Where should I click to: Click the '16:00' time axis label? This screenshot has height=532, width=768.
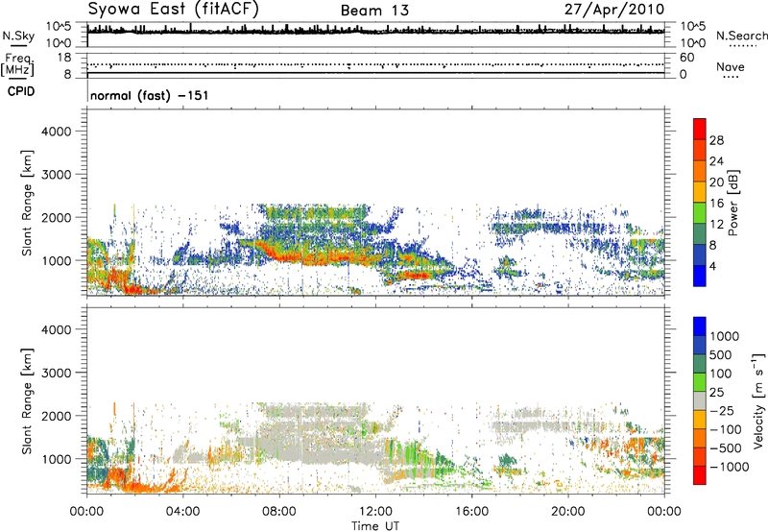472,512
